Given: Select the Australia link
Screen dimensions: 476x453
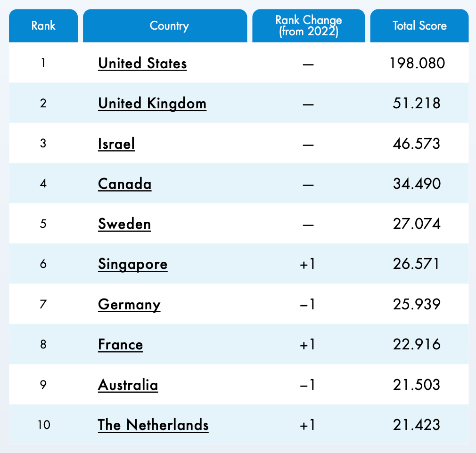Looking at the screenshot, I should click(128, 385).
